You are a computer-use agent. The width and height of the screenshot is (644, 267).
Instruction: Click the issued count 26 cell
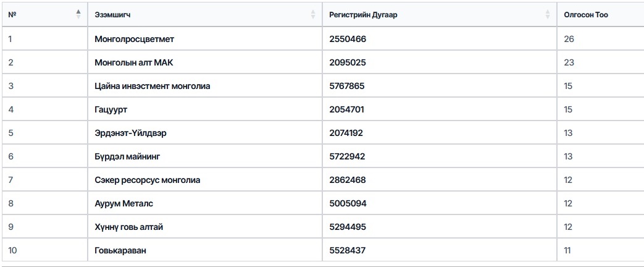point(569,39)
